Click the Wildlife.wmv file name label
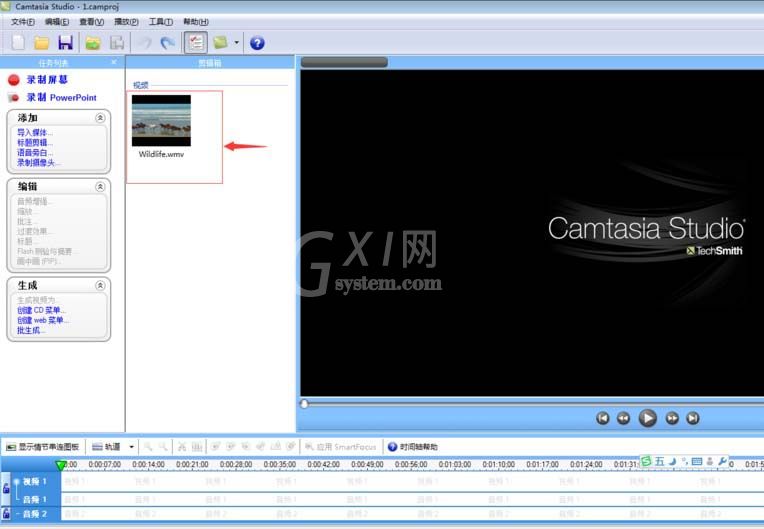Viewport: 764px width, 529px height. pos(161,154)
